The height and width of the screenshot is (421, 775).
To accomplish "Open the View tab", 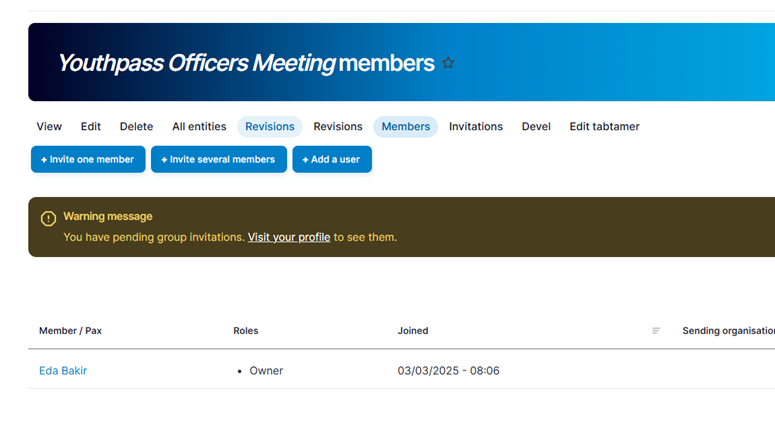I will point(49,126).
